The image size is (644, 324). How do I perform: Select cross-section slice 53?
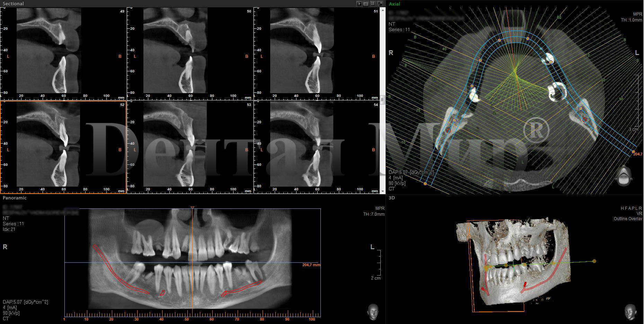(190, 147)
